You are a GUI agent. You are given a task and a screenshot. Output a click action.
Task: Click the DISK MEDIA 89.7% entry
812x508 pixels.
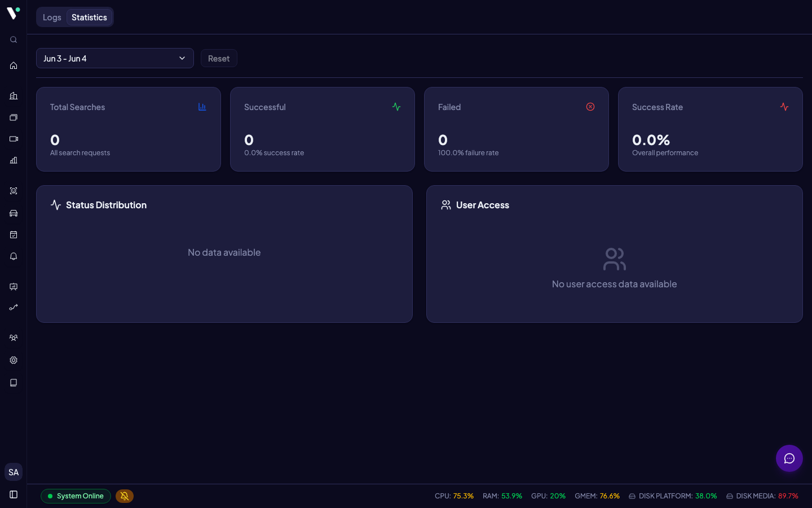(x=762, y=496)
